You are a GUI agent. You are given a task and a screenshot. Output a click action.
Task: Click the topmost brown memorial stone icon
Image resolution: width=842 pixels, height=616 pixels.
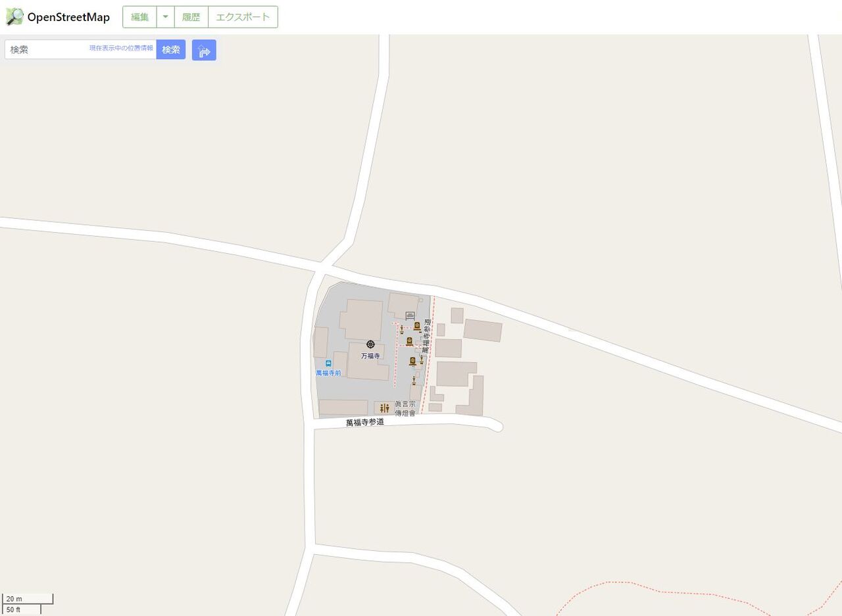pos(417,326)
